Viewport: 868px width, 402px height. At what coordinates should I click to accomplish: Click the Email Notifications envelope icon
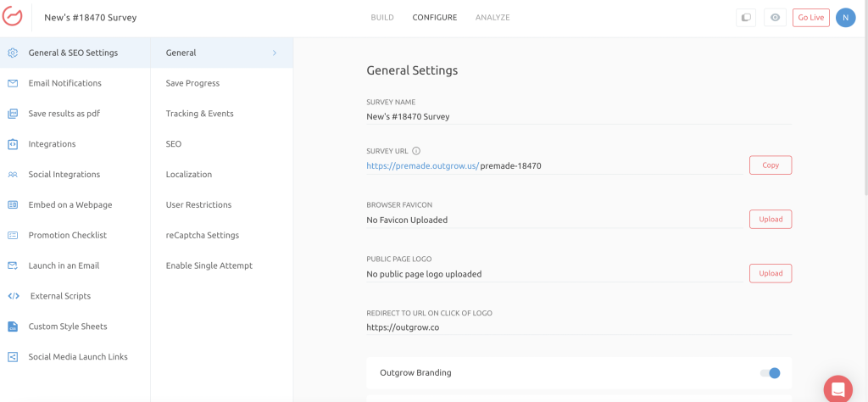point(13,83)
